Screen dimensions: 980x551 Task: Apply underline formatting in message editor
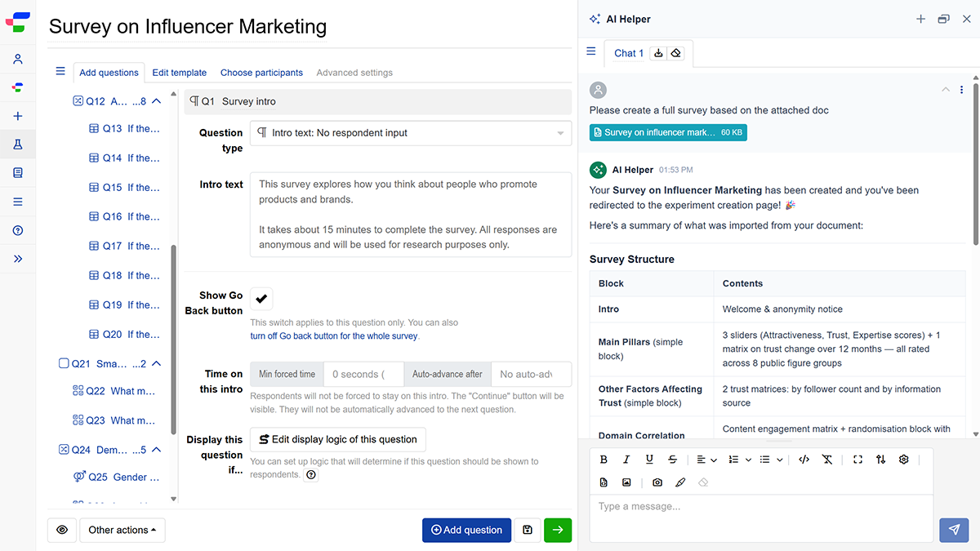coord(649,460)
